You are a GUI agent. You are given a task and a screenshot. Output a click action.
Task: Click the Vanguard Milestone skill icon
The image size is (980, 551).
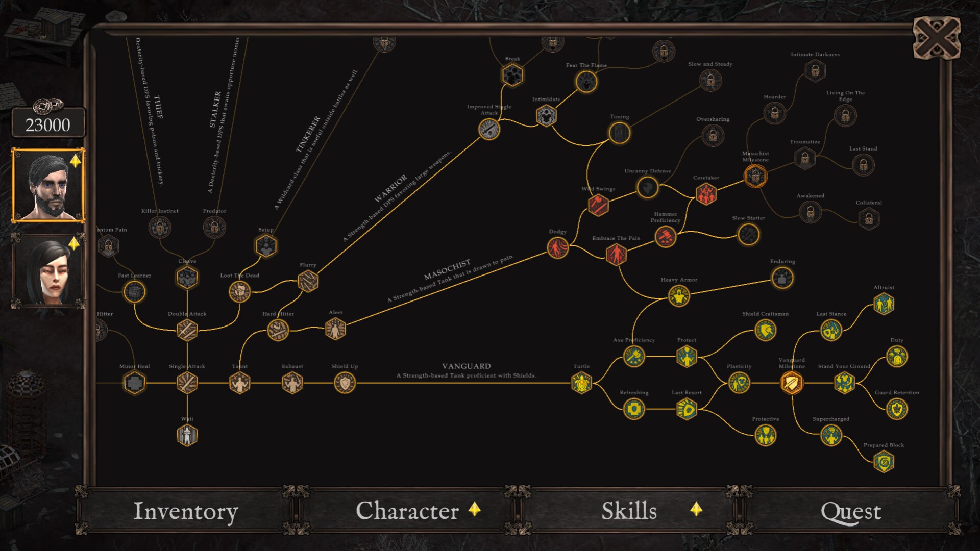point(792,383)
